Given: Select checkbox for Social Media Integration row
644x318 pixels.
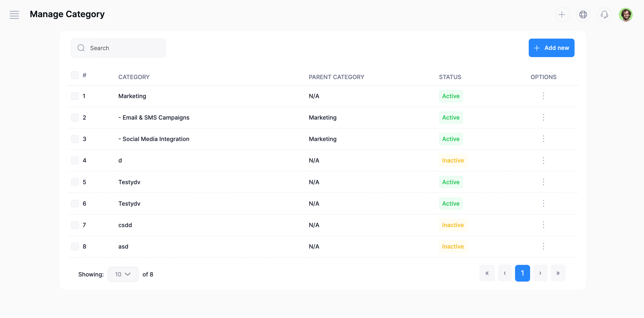Looking at the screenshot, I should (75, 139).
